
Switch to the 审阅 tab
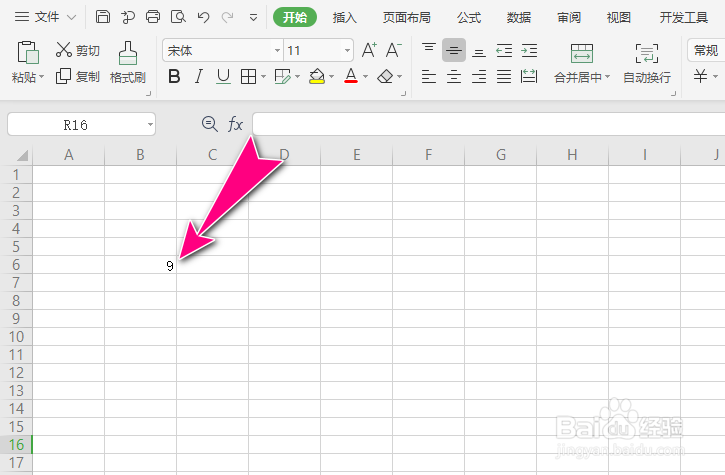(569, 18)
